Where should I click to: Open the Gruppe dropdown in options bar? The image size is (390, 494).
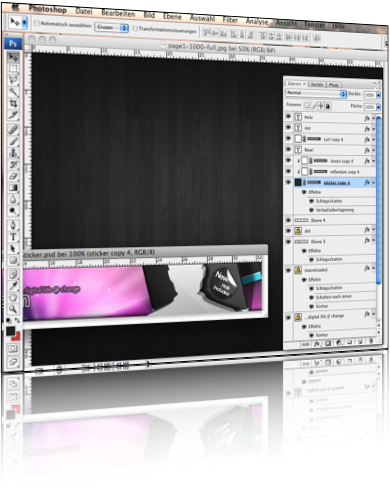pyautogui.click(x=112, y=27)
